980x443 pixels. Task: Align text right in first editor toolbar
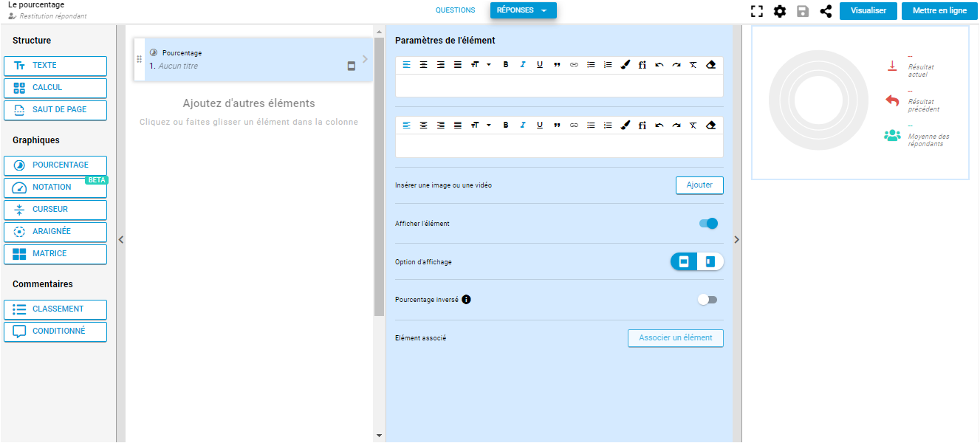point(440,64)
